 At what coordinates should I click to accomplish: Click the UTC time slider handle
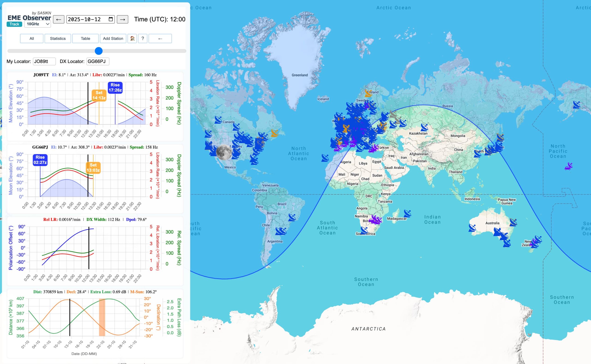click(x=99, y=51)
